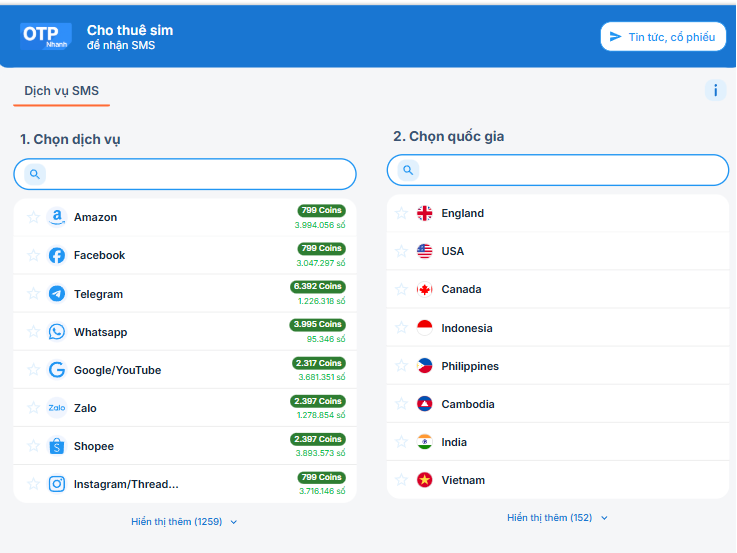Select the Amazon service icon
Screen dimensions: 737x553
click(x=57, y=217)
